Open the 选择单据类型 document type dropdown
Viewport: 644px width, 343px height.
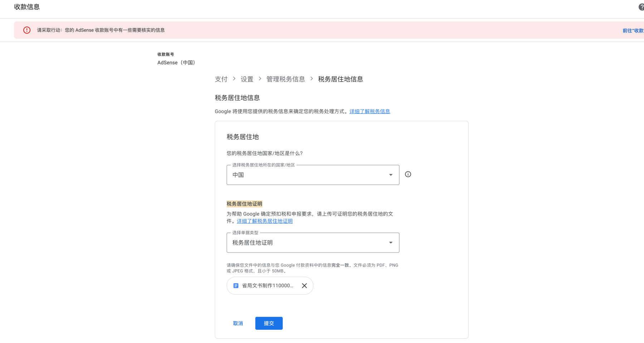(x=313, y=242)
